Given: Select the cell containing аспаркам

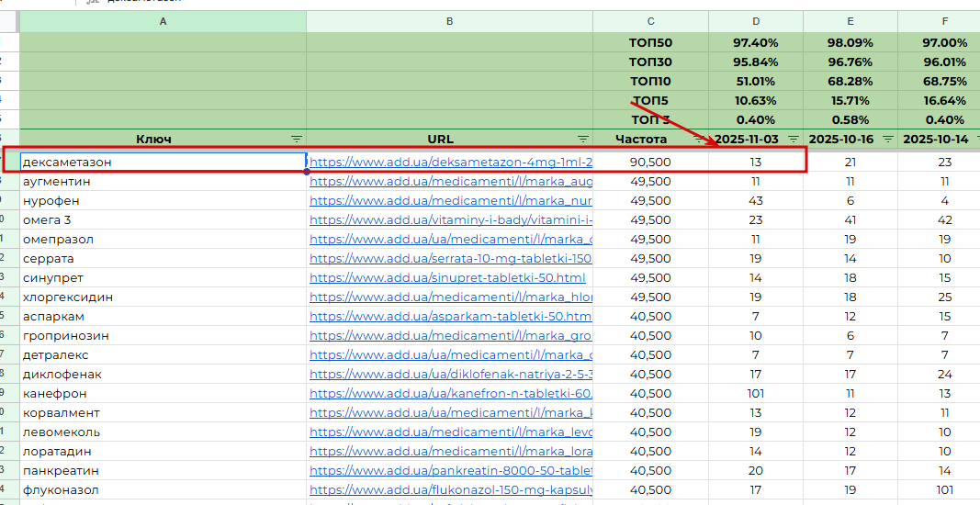Looking at the screenshot, I should click(163, 316).
